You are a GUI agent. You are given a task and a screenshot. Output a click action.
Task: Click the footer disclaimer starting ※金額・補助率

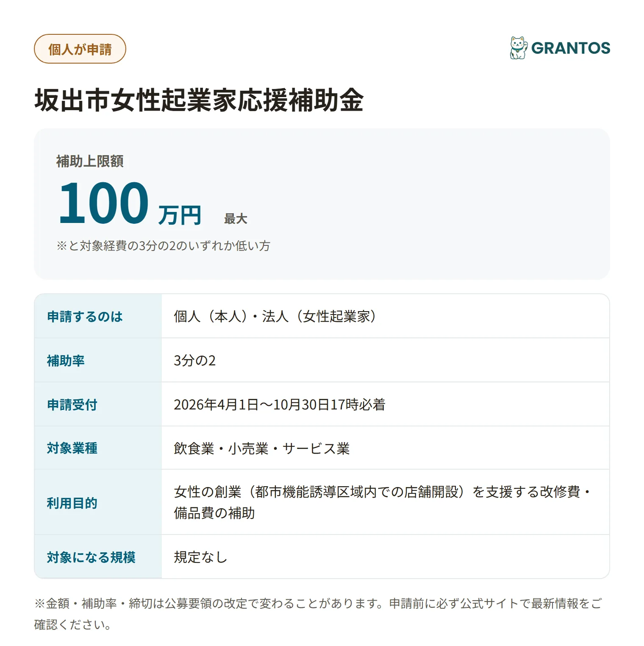(318, 614)
